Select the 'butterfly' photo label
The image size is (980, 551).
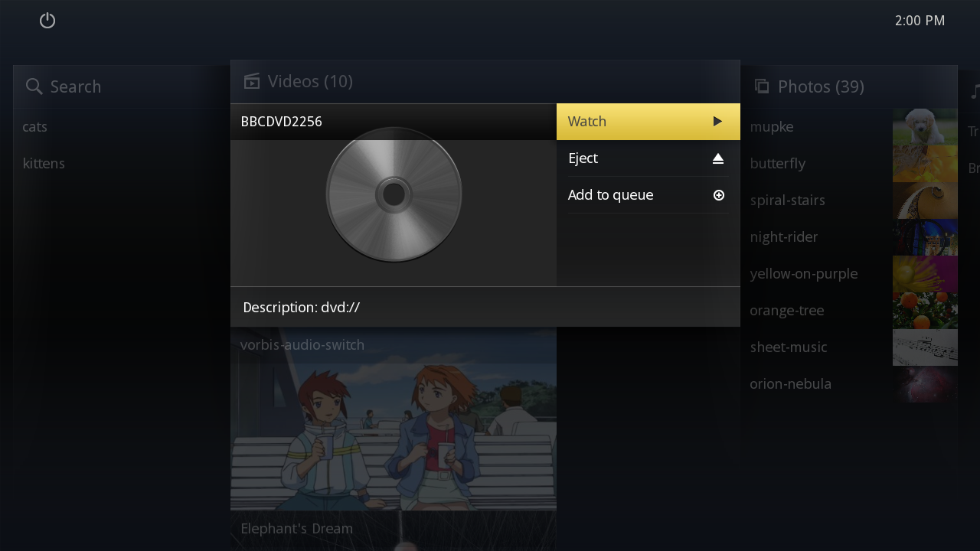778,164
